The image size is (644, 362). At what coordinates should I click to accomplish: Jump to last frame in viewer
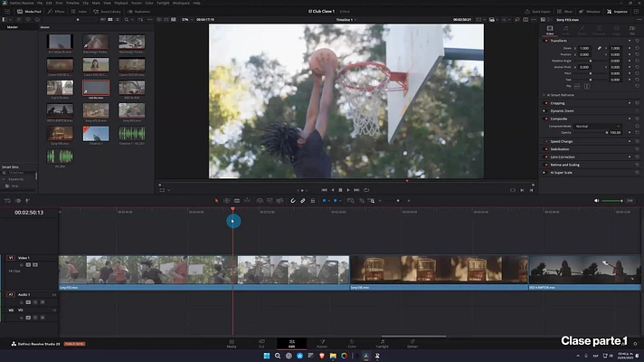coord(356,190)
